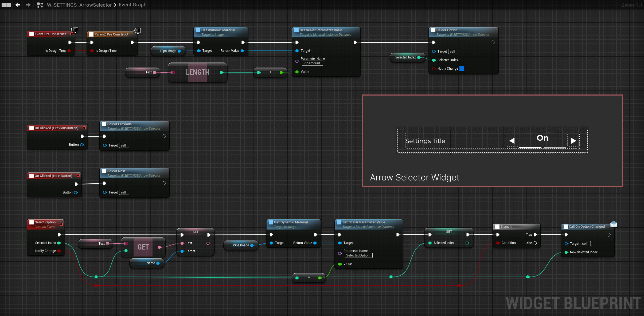Viewport: 644px width, 316px height.
Task: Click the monitor icon on Parent: Pre Construct node
Action: tap(138, 31)
